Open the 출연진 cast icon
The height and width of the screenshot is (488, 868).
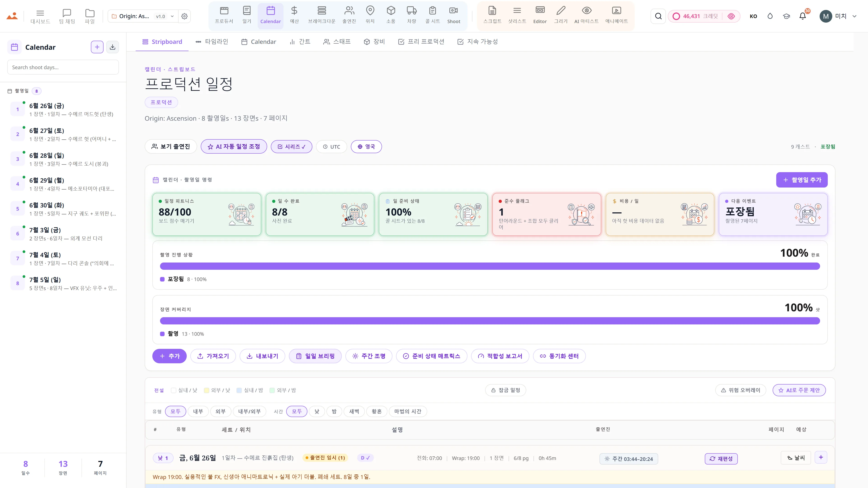349,16
